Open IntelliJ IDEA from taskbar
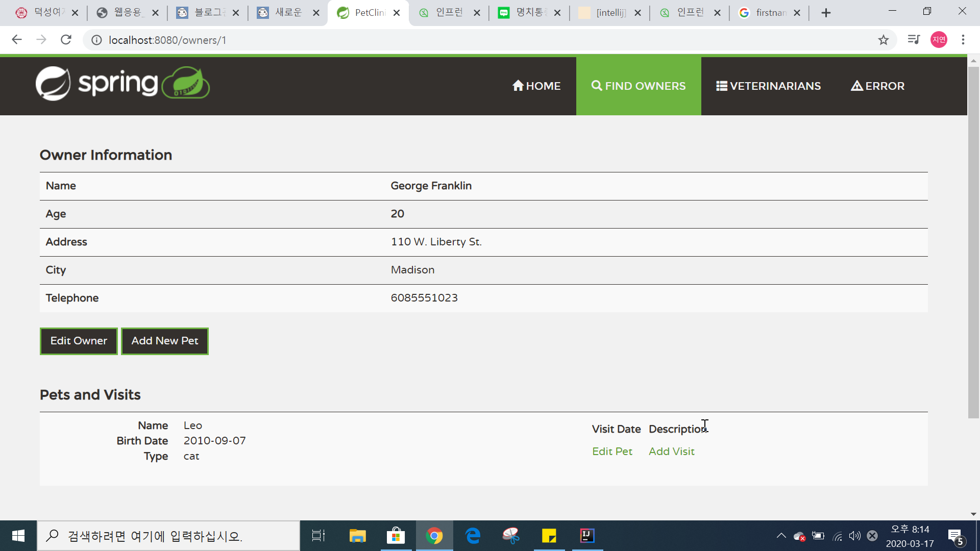Viewport: 980px width, 551px height. [x=587, y=536]
